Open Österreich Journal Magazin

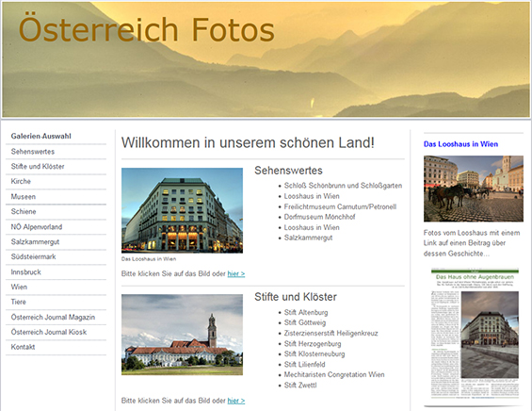pos(54,318)
